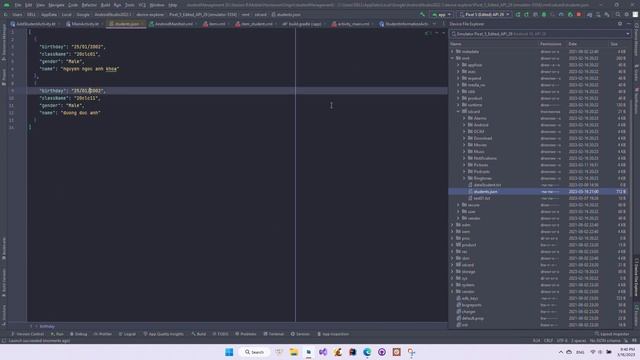640x360 pixels.
Task: Click UTF-8 encoding in status bar
Action: click(x=562, y=341)
